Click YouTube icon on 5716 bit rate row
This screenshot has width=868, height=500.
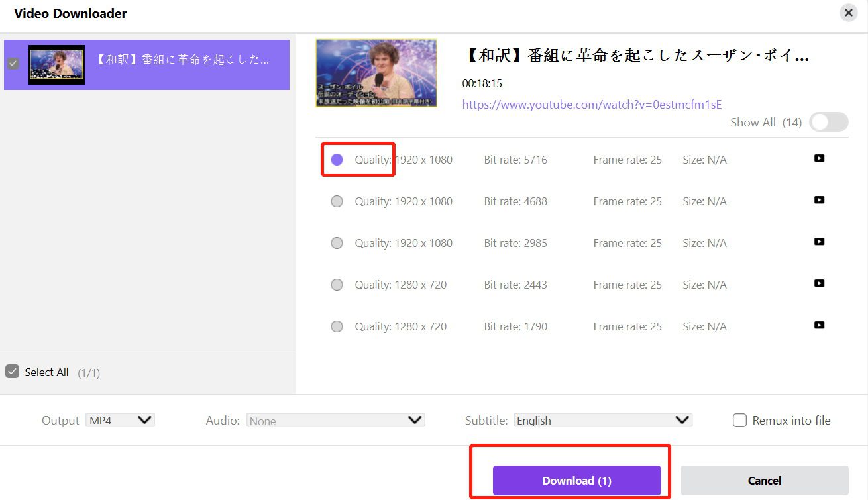pos(819,158)
